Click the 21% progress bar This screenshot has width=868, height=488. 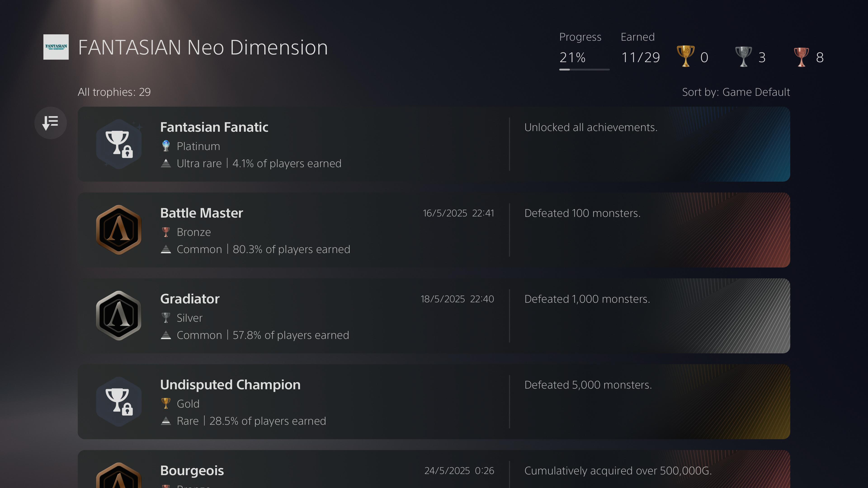point(584,69)
